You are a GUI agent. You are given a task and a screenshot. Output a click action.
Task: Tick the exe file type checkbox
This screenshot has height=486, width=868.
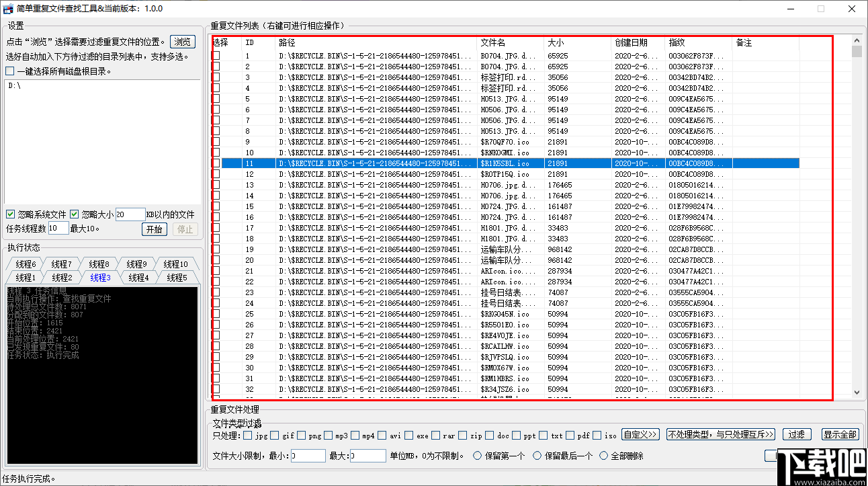[x=409, y=436]
